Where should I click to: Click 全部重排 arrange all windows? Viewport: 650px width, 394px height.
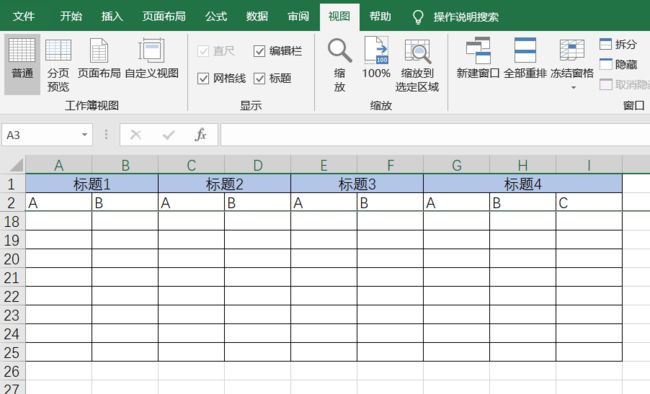(x=525, y=58)
